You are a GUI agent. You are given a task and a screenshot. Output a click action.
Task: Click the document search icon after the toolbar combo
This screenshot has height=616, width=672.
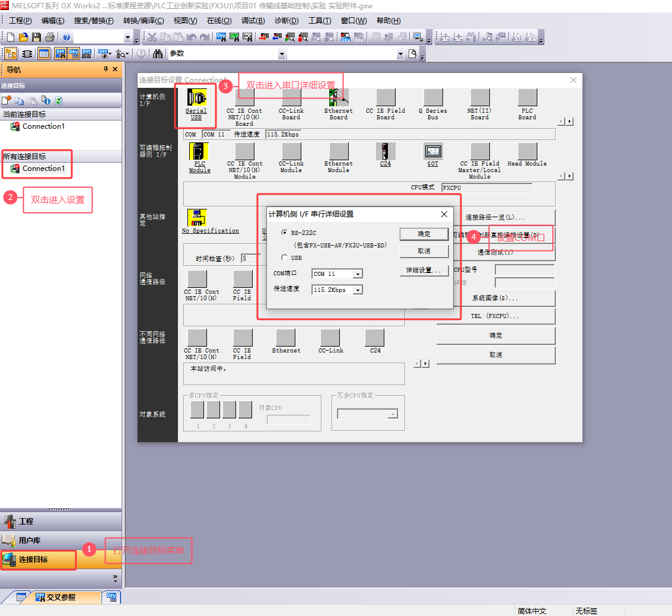coord(412,53)
